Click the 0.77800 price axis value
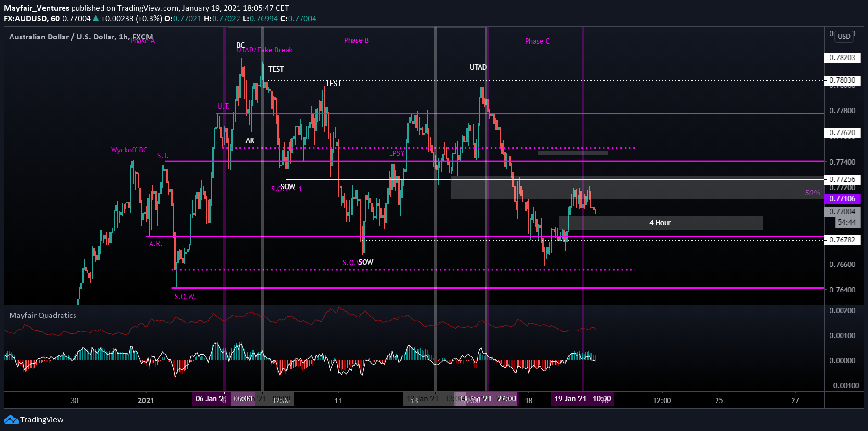This screenshot has width=868, height=431. tap(843, 111)
